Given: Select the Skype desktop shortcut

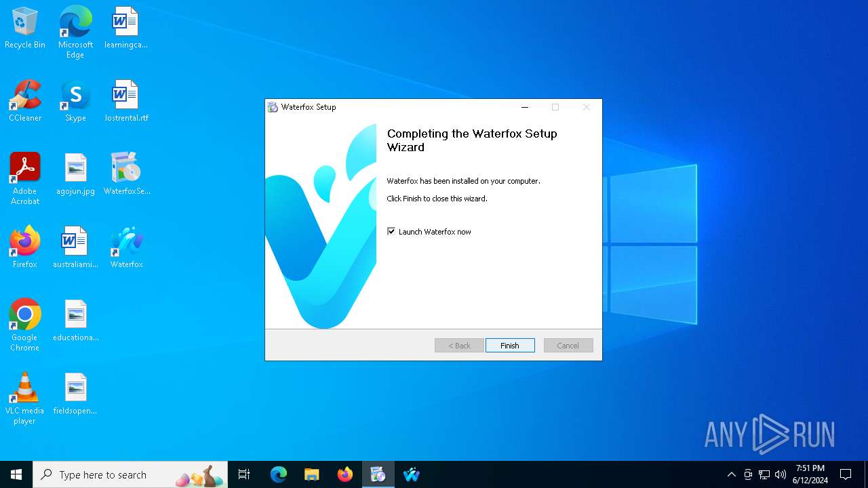Looking at the screenshot, I should (x=75, y=101).
